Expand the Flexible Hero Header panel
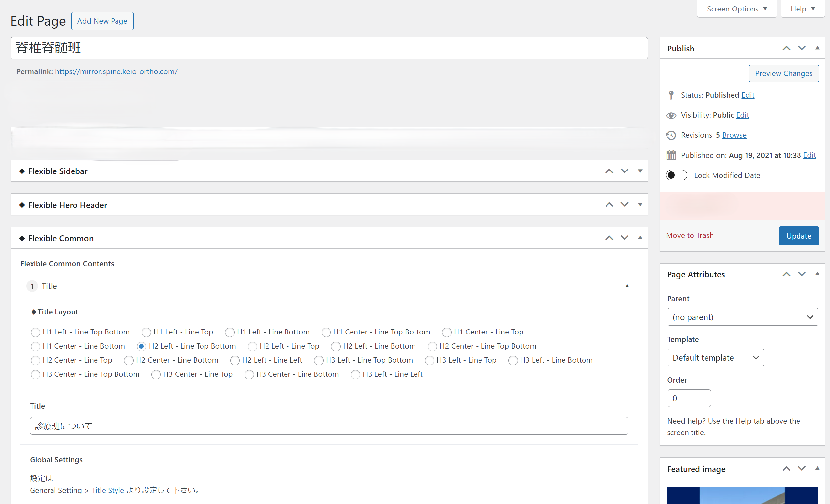 click(x=640, y=205)
